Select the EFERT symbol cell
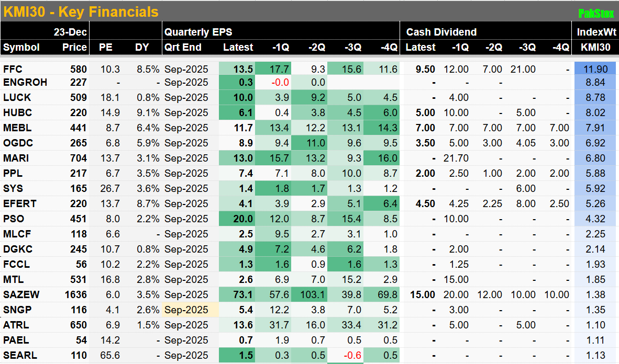 (19, 203)
